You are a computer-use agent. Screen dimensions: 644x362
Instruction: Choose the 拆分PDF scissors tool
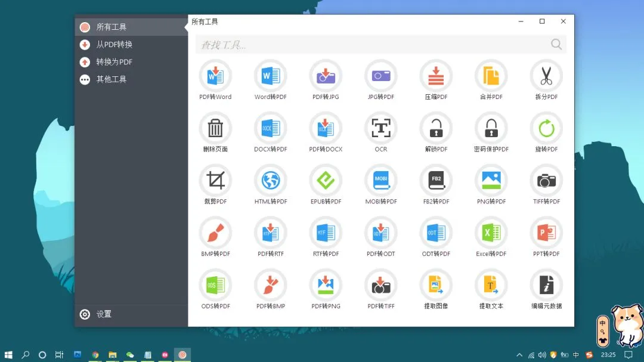546,81
